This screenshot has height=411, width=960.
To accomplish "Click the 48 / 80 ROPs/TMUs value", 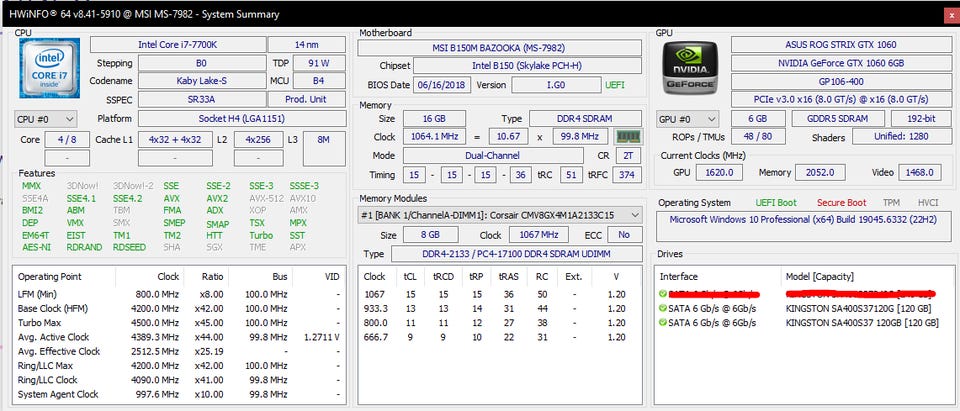I will point(758,137).
